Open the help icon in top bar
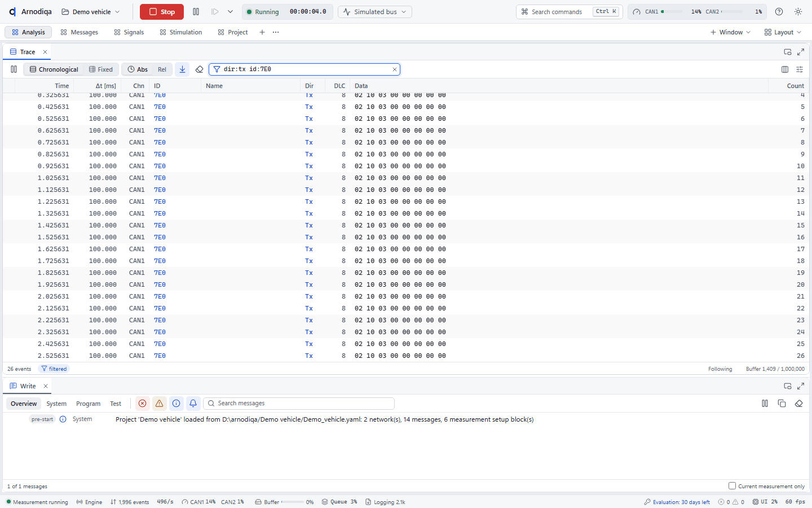Viewport: 812px width, 508px height. coord(779,12)
